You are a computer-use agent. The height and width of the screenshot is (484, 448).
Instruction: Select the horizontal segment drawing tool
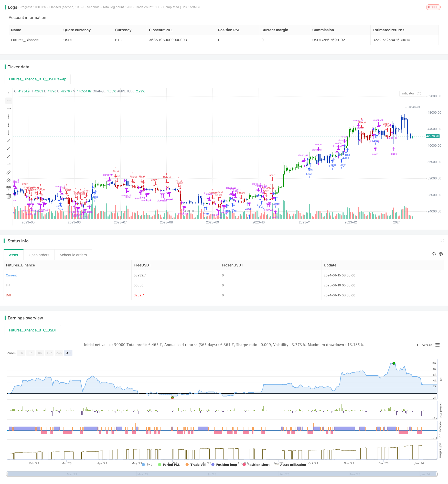click(x=9, y=109)
